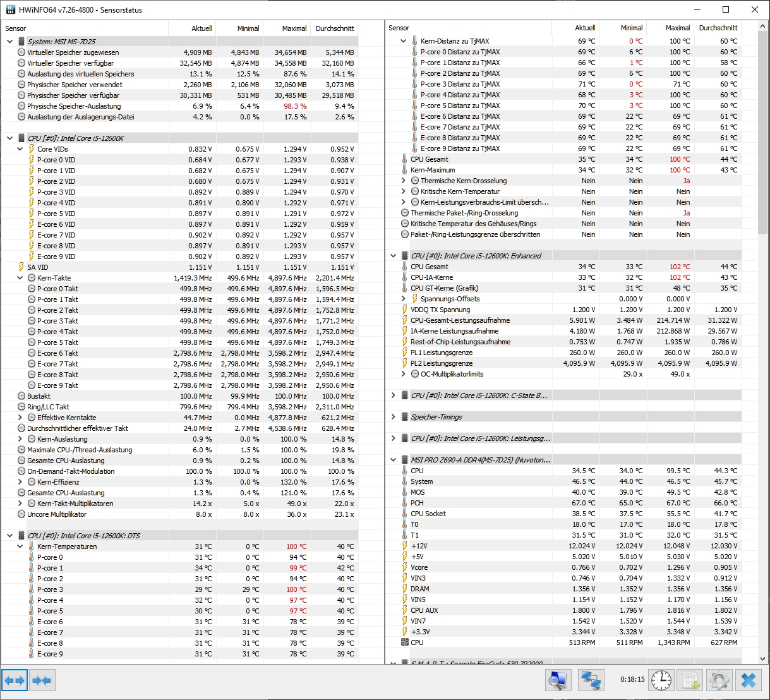Click right panel Aktuell column header
Image resolution: width=770 pixels, height=700 pixels.
[x=575, y=28]
